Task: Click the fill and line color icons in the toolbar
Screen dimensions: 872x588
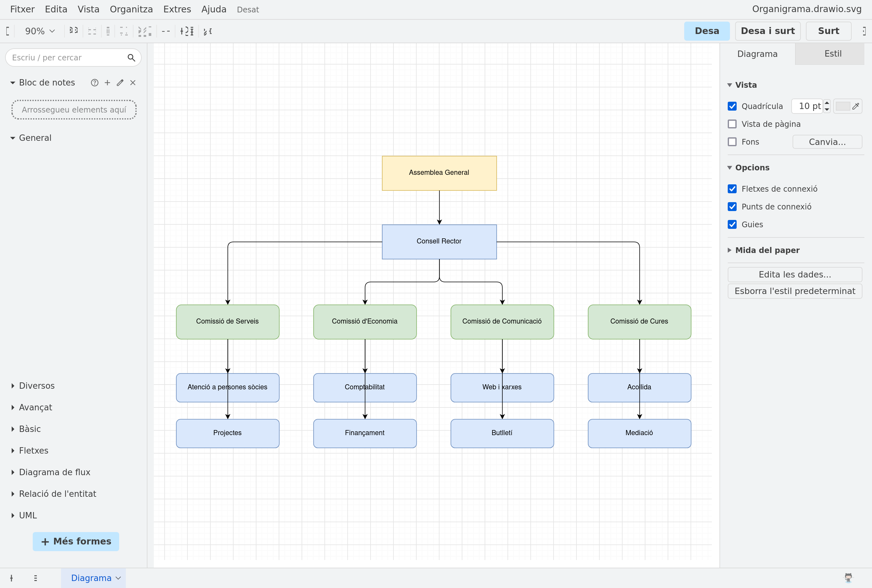Action: [x=145, y=31]
